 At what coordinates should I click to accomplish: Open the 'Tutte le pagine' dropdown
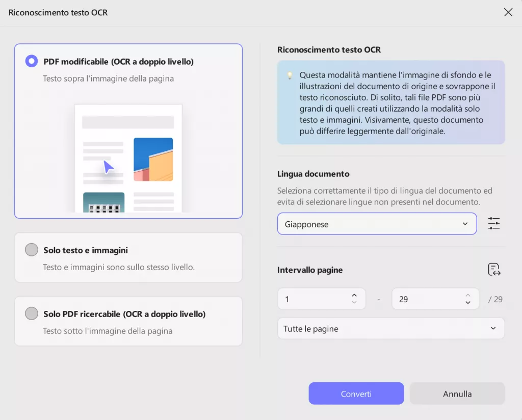click(x=390, y=328)
